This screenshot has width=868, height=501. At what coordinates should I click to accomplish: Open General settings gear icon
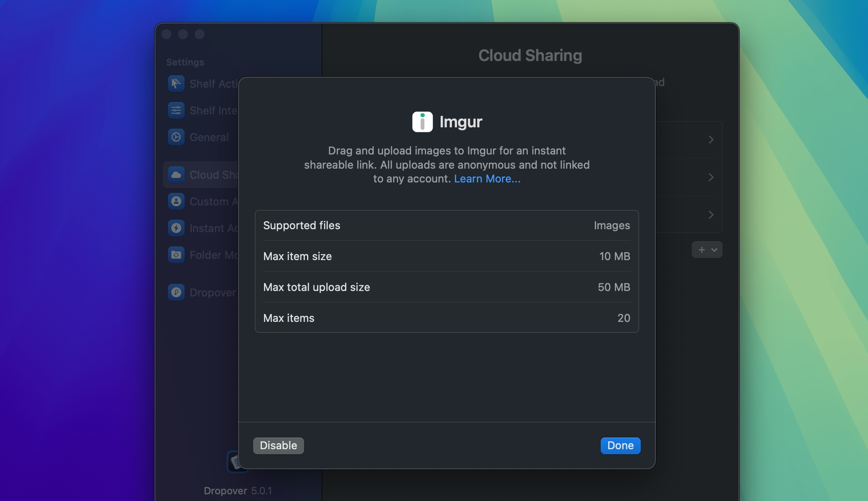point(176,137)
